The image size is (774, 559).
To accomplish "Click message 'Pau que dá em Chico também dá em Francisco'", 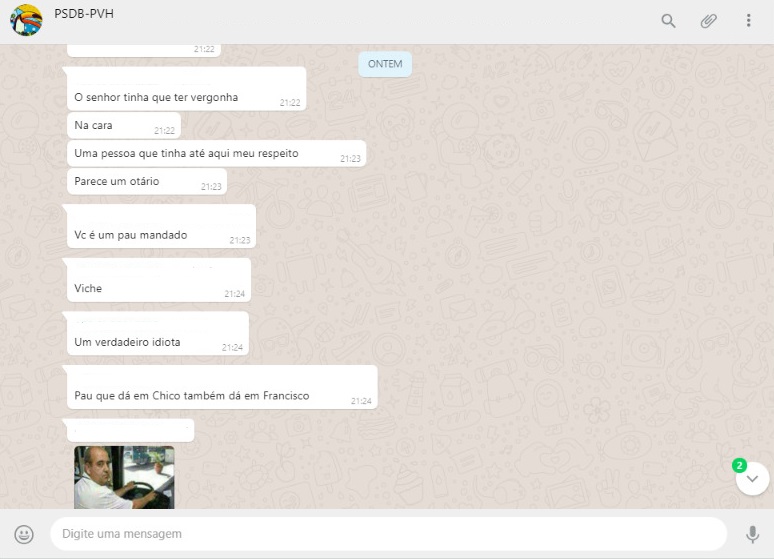I will coord(192,396).
